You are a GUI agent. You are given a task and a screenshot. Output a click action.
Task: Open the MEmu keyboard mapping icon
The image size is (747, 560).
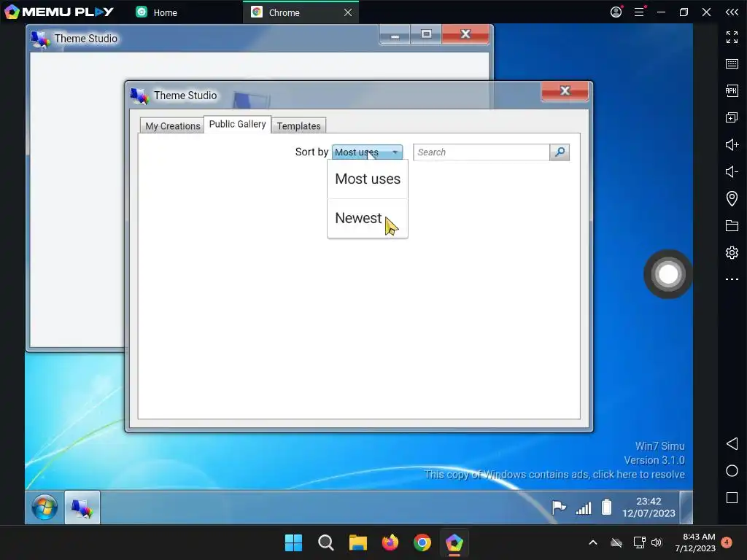pos(732,64)
